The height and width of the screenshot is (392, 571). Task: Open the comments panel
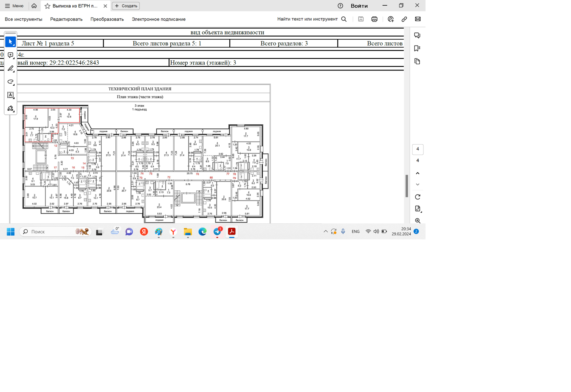pyautogui.click(x=417, y=35)
